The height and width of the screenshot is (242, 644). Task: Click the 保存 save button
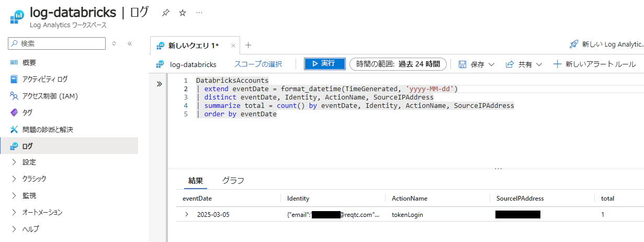(x=471, y=64)
